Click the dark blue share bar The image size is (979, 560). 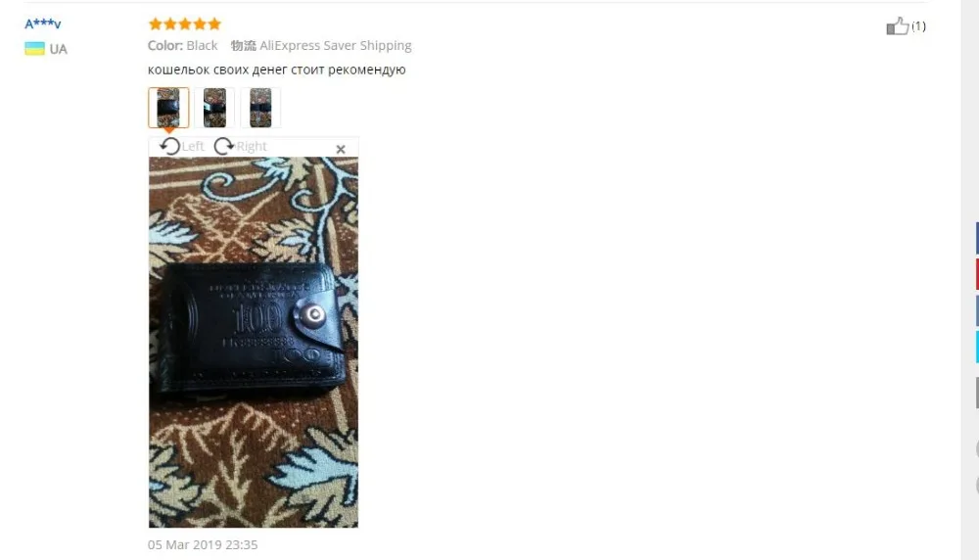[977, 238]
